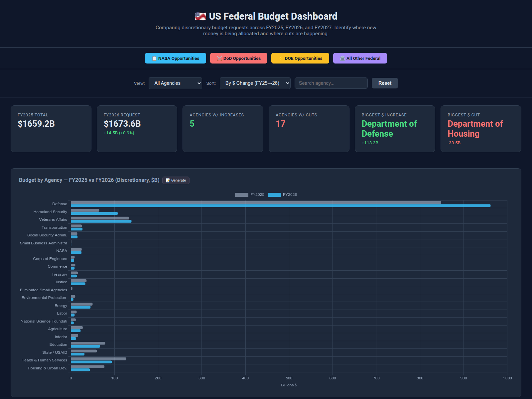Click the Treasury axis label

click(x=59, y=274)
